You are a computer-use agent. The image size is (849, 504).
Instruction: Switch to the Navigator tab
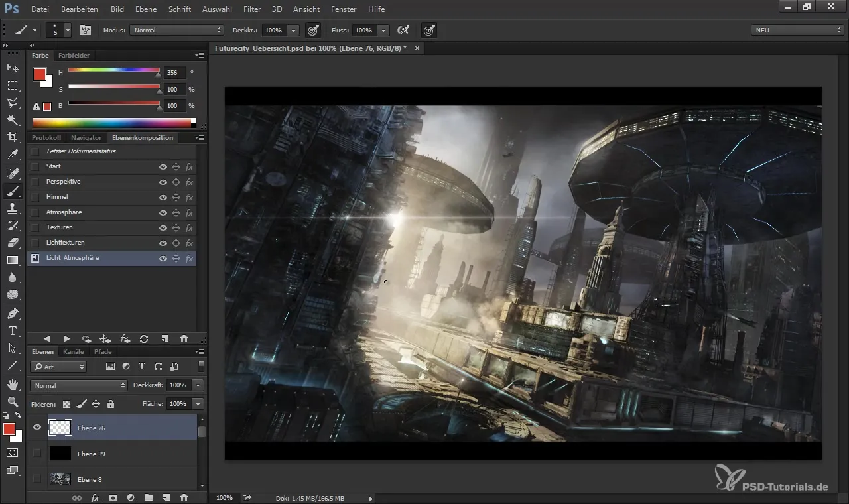(87, 137)
